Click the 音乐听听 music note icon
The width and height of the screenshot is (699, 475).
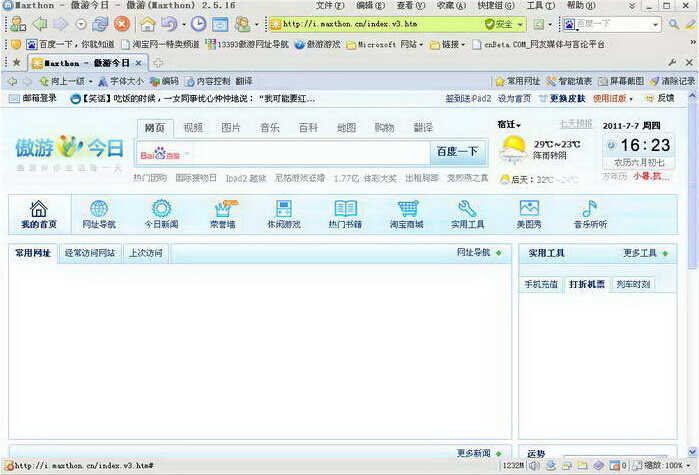pos(589,209)
